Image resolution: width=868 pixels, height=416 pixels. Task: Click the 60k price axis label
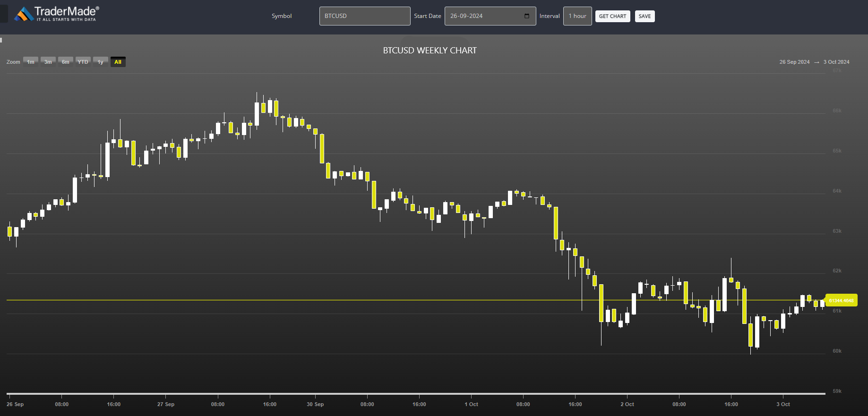[837, 351]
